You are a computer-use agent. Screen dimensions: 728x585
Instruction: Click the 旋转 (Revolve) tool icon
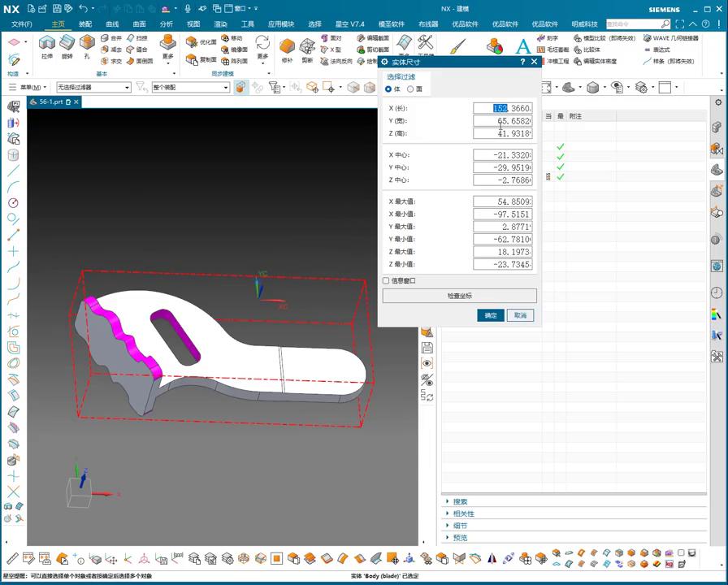coord(67,44)
